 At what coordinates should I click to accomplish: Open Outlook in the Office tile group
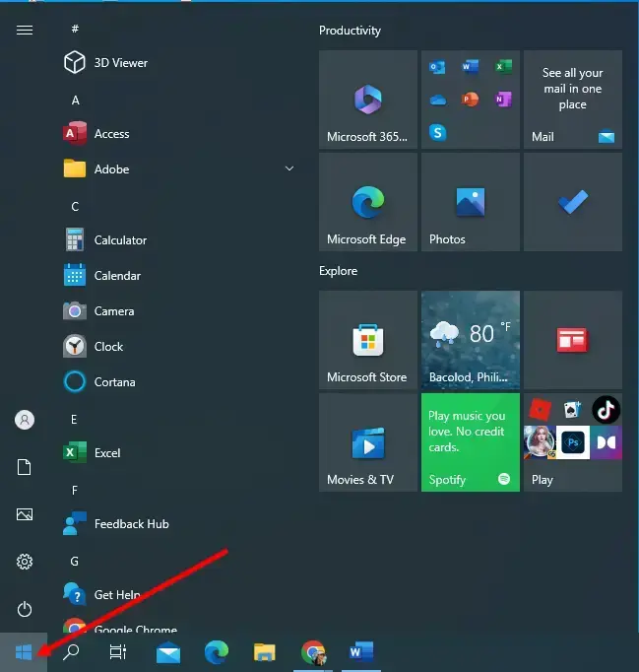click(437, 67)
